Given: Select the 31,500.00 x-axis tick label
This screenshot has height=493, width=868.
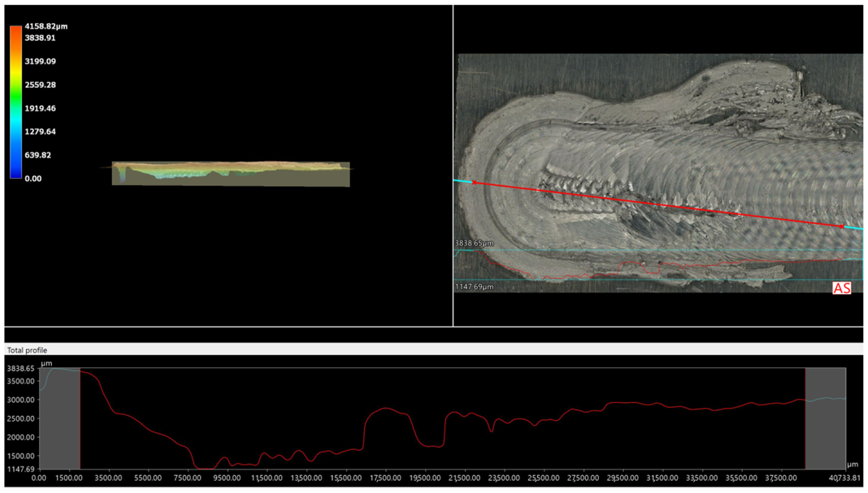Looking at the screenshot, I should 662,478.
